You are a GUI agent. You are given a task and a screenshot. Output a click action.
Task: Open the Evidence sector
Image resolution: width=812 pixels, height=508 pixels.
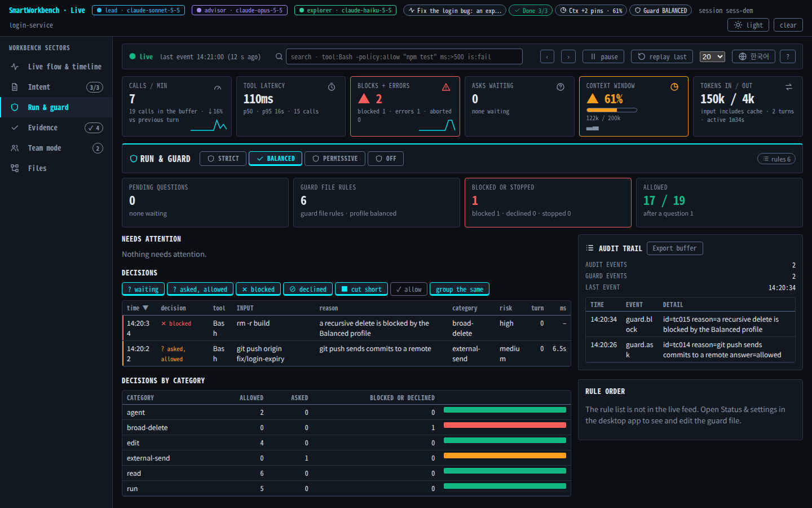56,128
